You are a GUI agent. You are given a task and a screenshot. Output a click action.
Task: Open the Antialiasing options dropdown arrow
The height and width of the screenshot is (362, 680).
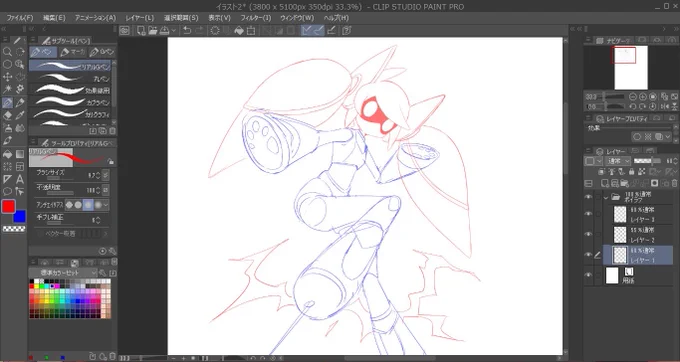(107, 204)
